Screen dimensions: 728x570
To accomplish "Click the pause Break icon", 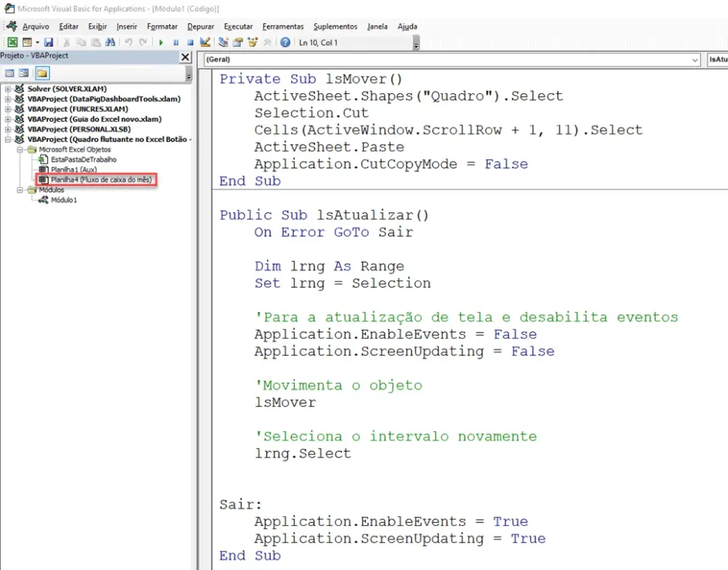I will click(x=176, y=42).
